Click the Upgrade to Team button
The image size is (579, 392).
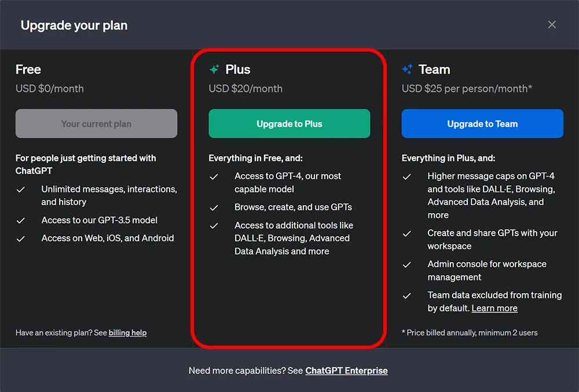[482, 124]
